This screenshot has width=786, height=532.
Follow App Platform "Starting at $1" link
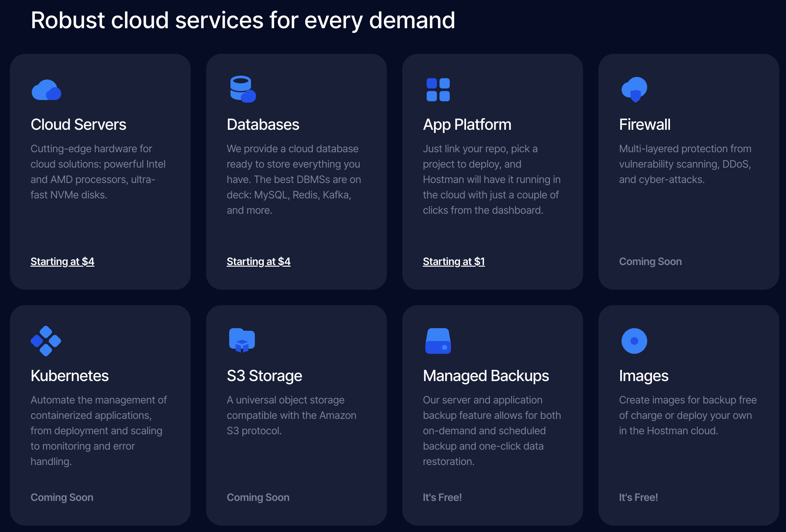point(454,262)
